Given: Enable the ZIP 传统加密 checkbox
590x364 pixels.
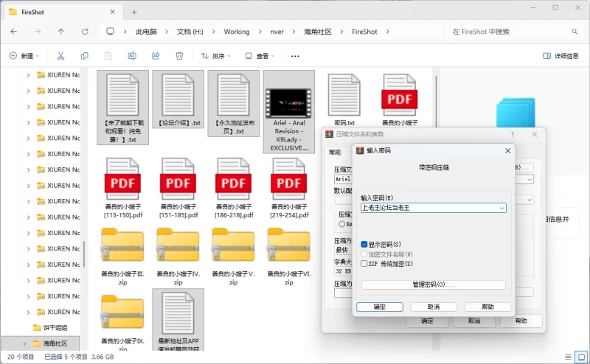Looking at the screenshot, I should click(364, 263).
